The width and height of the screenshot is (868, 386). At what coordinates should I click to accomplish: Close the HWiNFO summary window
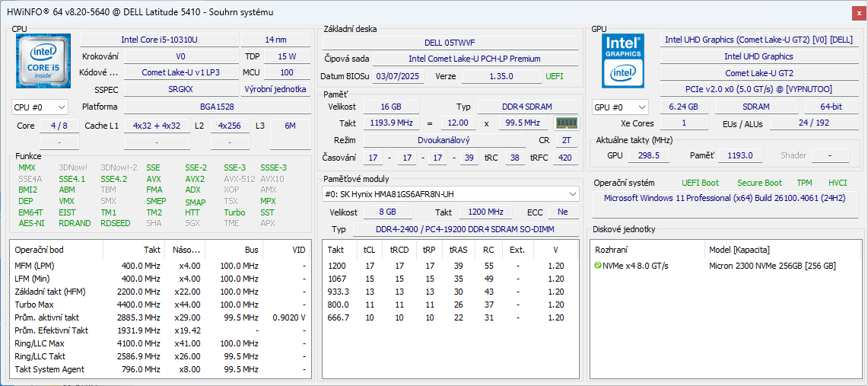860,12
